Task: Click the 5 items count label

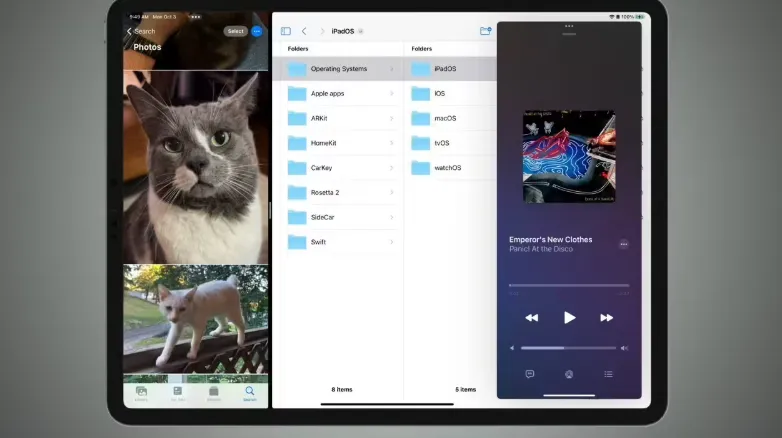Action: coord(465,390)
